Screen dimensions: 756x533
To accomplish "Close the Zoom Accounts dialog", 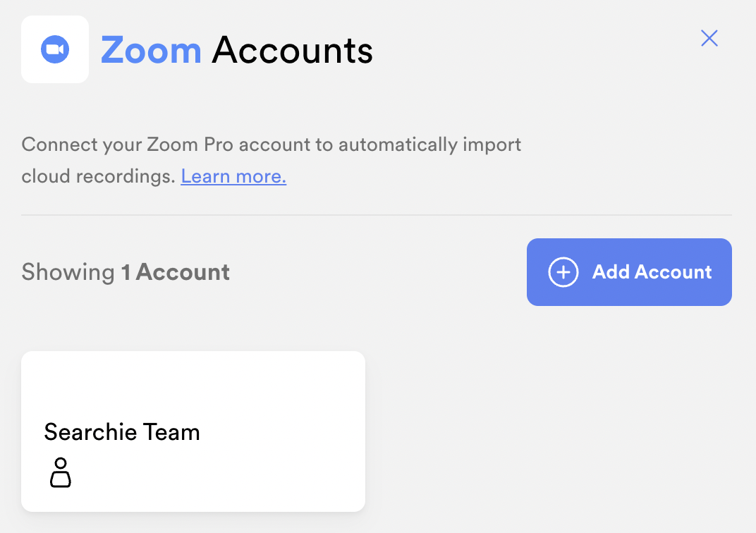I will (x=709, y=38).
